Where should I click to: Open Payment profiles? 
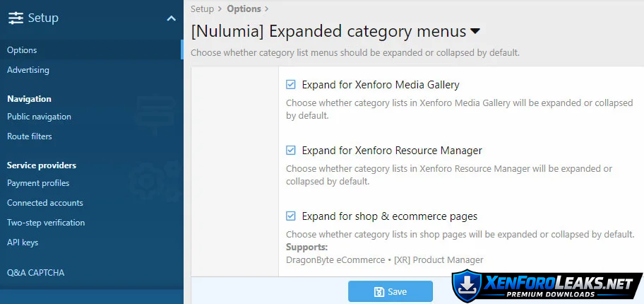tap(38, 183)
